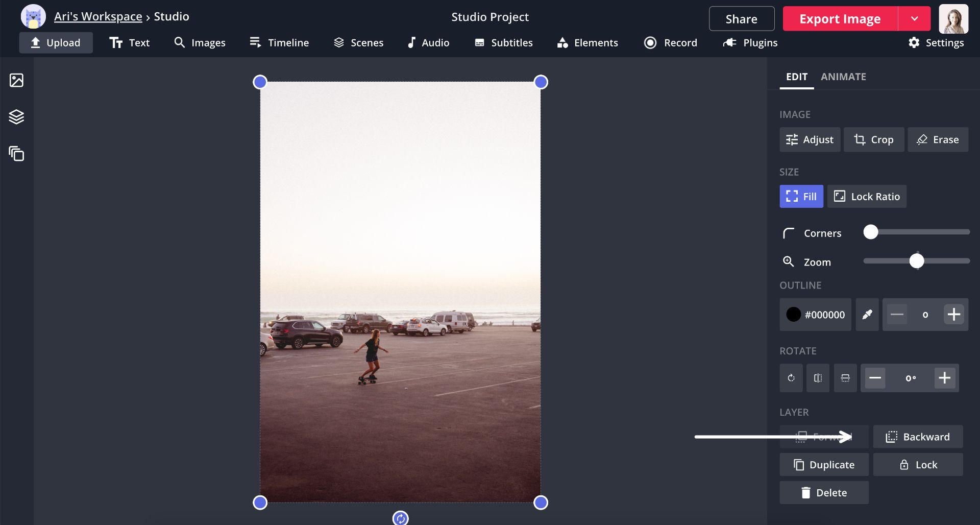Expand the Export Image dropdown arrow

(914, 19)
